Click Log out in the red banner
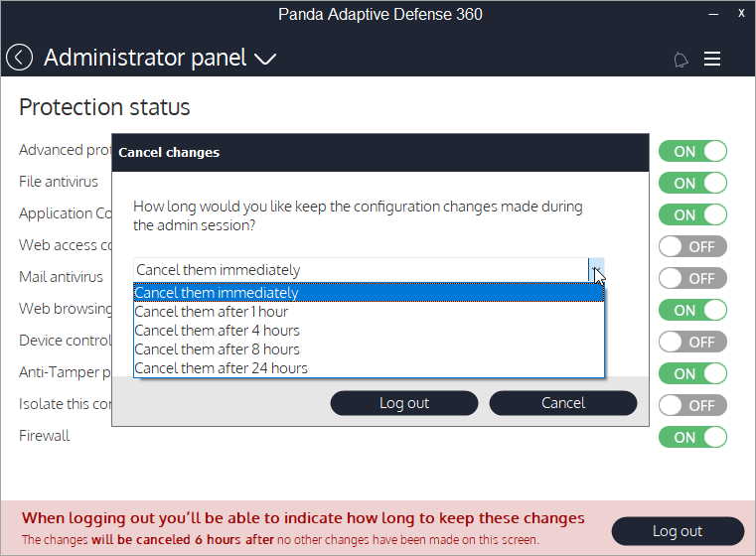The image size is (756, 556). (678, 531)
